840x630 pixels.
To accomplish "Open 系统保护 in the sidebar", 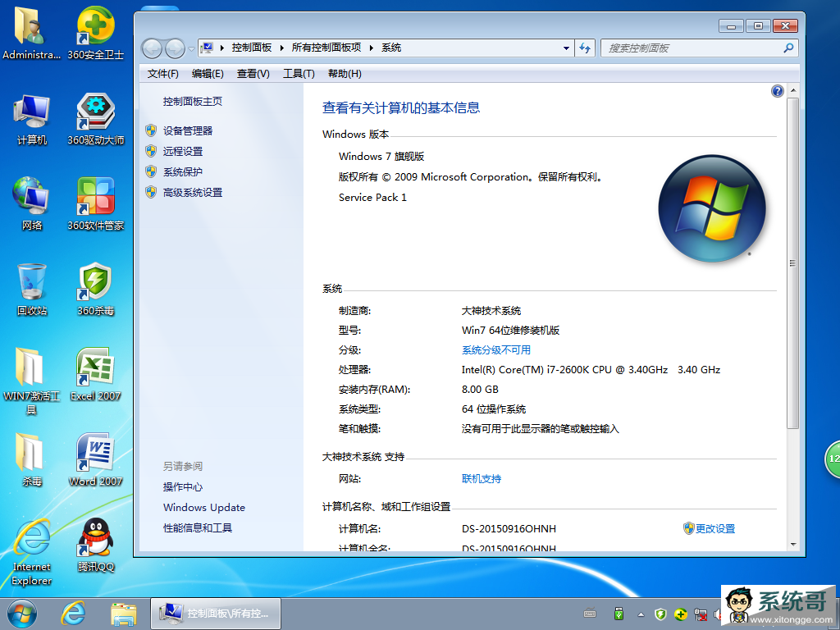I will tap(183, 171).
